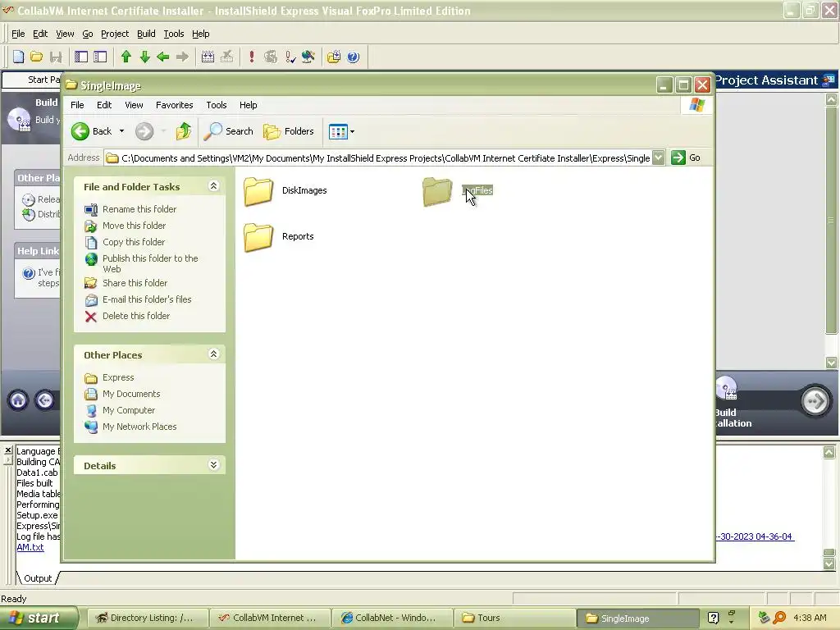Go to My Documents in Other Places
This screenshot has height=630, width=840.
click(x=131, y=394)
